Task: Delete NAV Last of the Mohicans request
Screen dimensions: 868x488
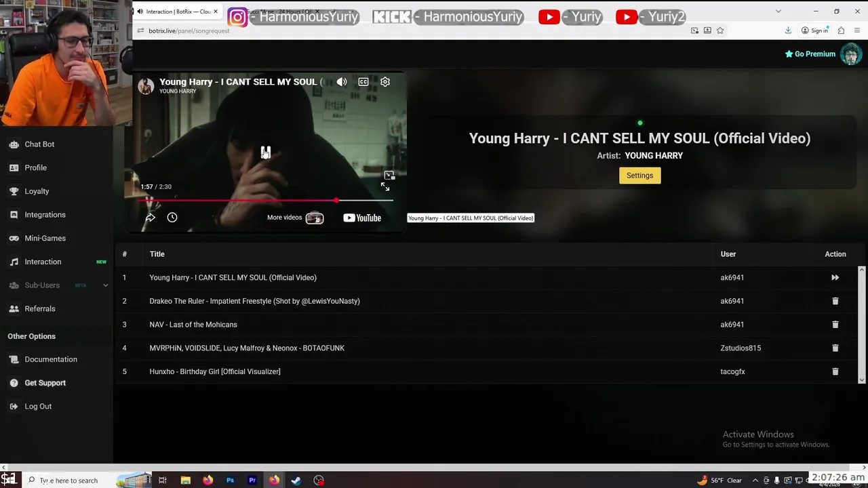Action: pyautogui.click(x=835, y=325)
